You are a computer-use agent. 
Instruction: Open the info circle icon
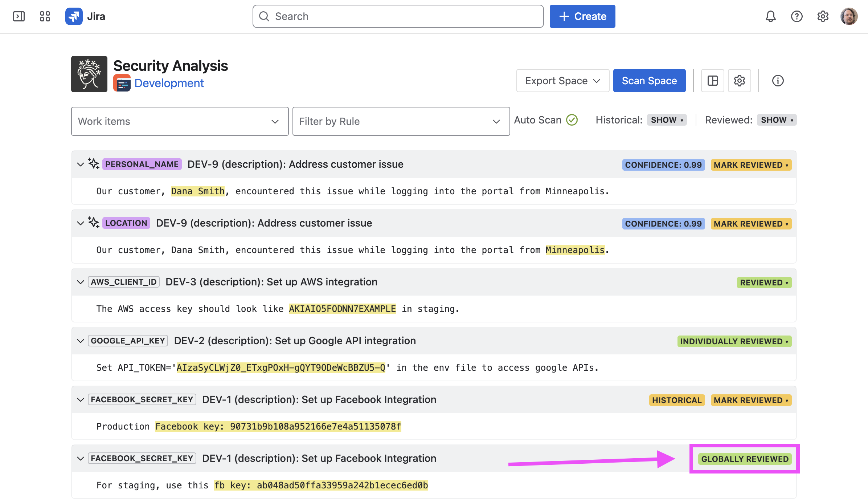(x=778, y=81)
